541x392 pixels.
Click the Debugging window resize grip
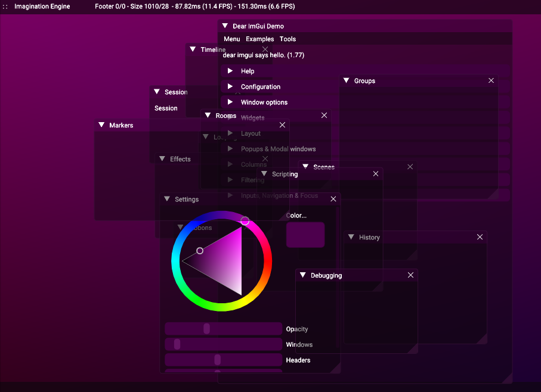tap(413, 349)
